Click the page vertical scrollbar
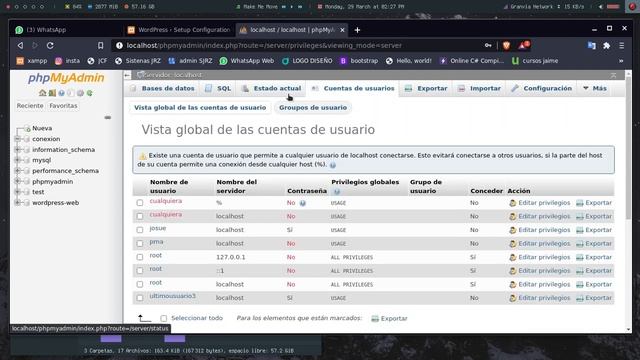The width and height of the screenshot is (640, 360). (x=628, y=148)
